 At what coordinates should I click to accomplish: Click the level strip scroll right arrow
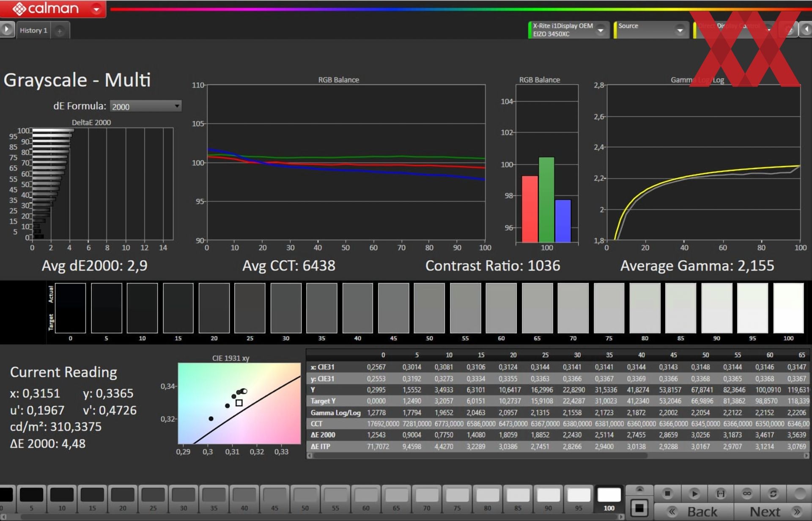pos(621,517)
